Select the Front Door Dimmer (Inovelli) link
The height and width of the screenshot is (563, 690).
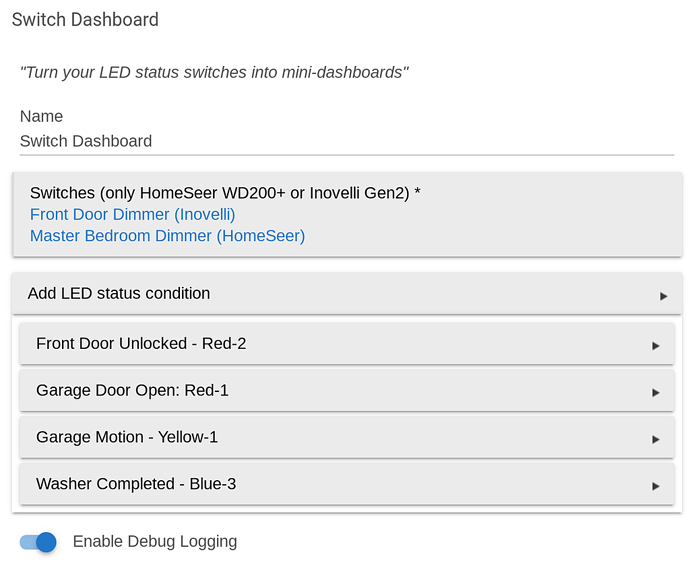point(133,214)
